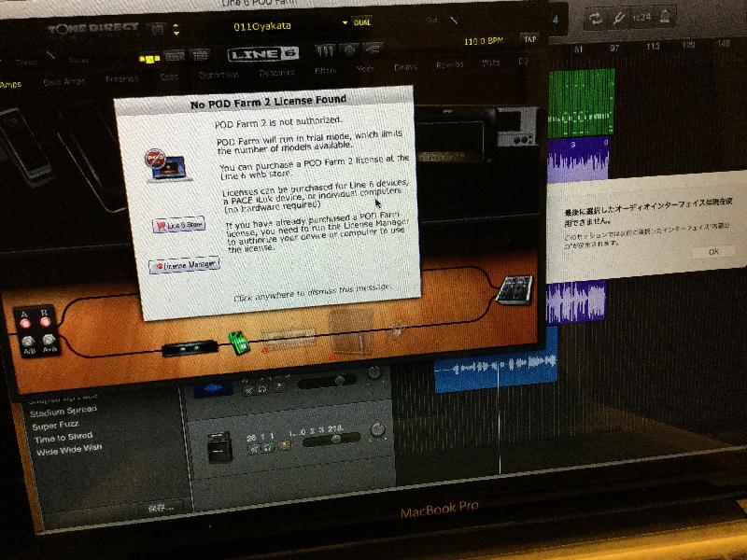The image size is (747, 560).
Task: Adjust the amp track volume slider
Action: pos(331,439)
